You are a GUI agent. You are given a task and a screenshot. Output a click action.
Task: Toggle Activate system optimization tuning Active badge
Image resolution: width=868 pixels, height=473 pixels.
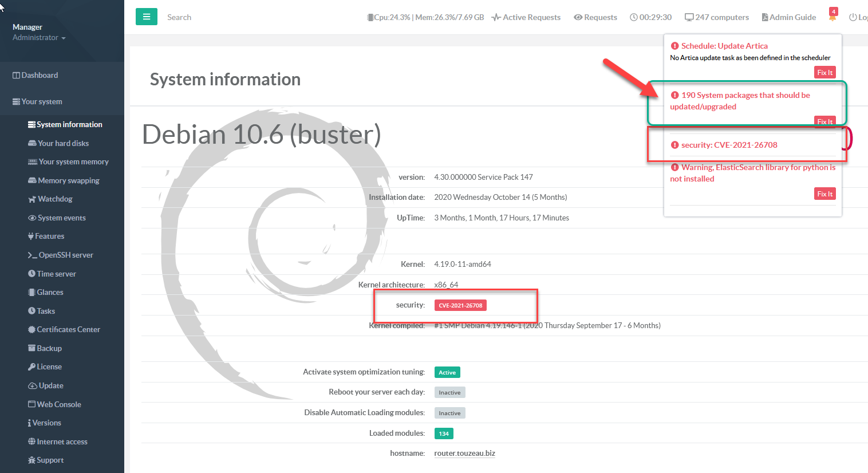click(447, 372)
